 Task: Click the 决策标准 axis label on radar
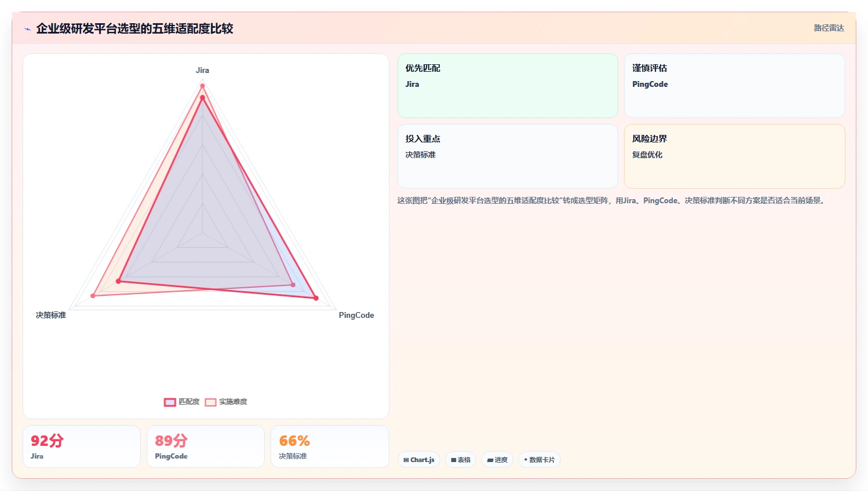51,315
